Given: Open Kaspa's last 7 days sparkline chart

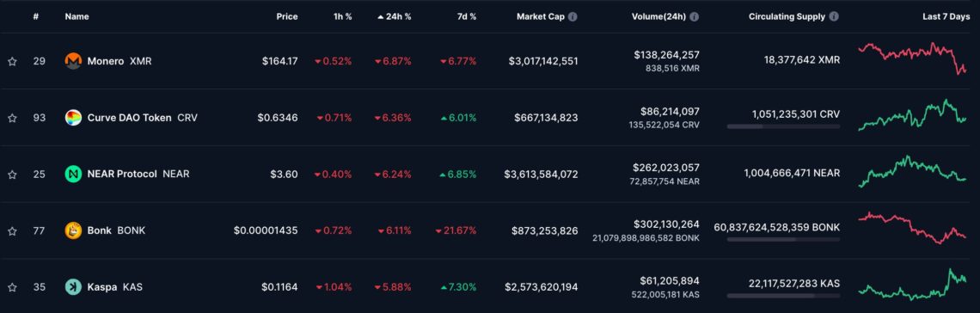Looking at the screenshot, I should 912,285.
